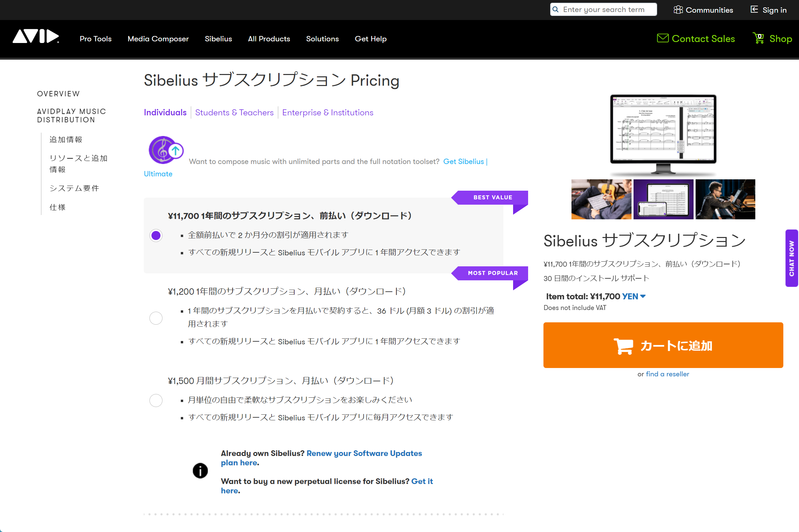Click the Avid logo
Screen dimensions: 799x532
36,36
